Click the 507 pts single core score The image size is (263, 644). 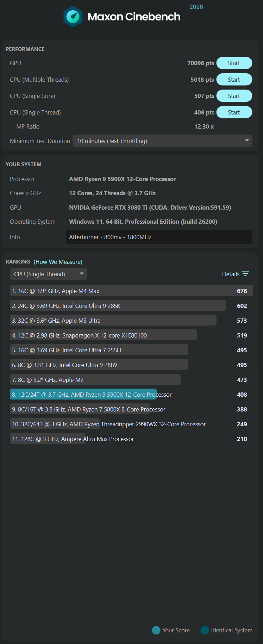click(204, 96)
